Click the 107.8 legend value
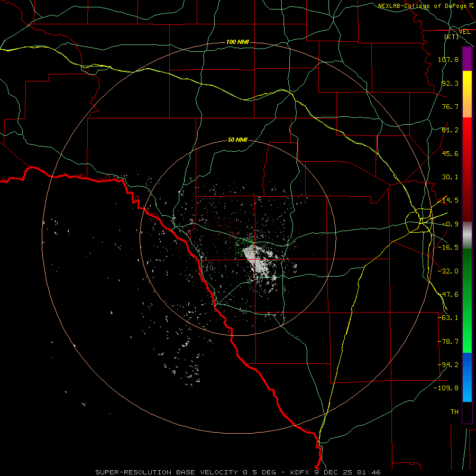This screenshot has height=476, width=476. coord(448,59)
